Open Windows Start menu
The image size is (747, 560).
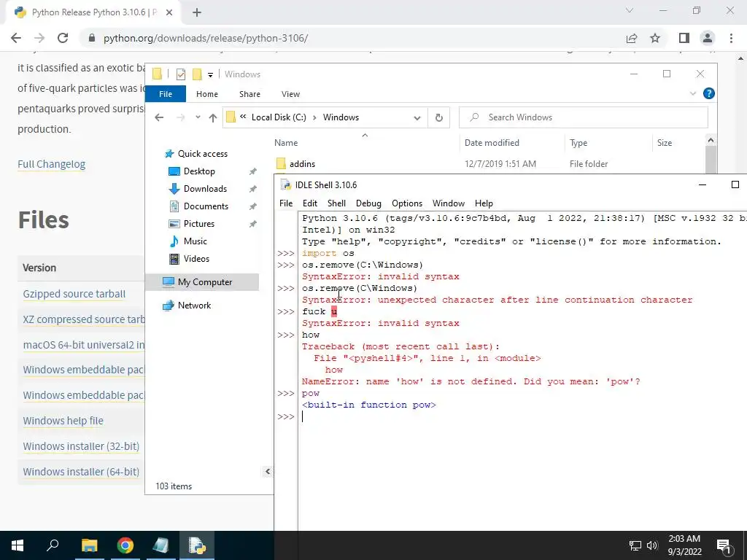point(18,545)
